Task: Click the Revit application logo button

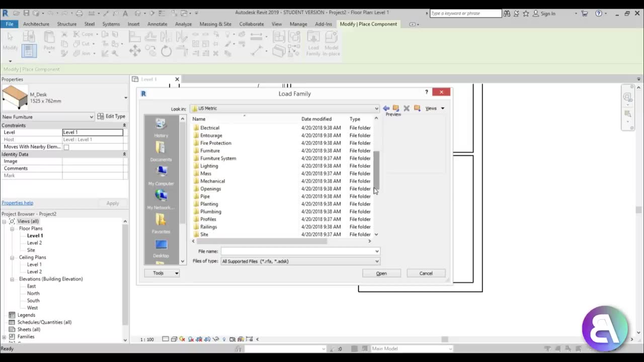Action: (x=6, y=13)
